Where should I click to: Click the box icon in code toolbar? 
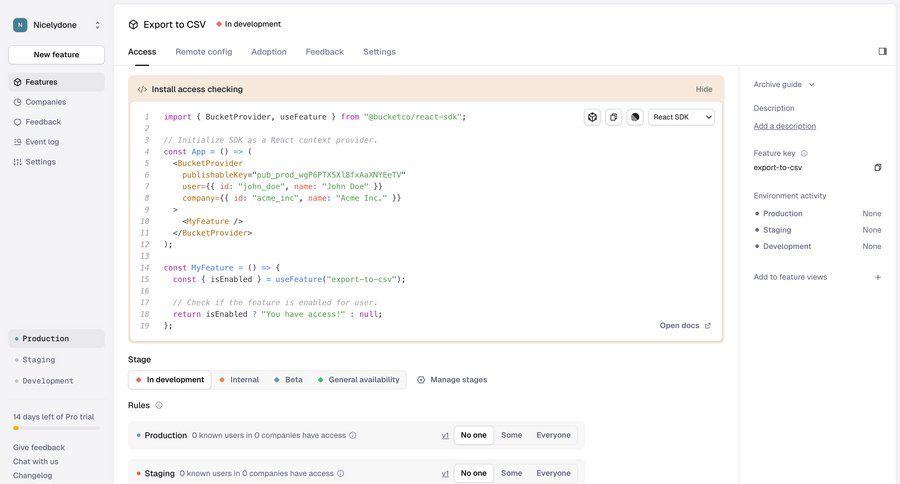[x=593, y=117]
